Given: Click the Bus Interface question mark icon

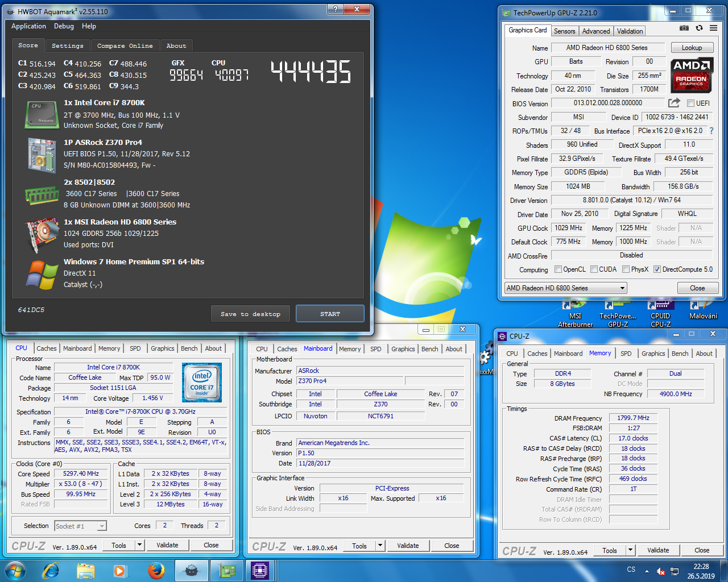Looking at the screenshot, I should click(711, 131).
